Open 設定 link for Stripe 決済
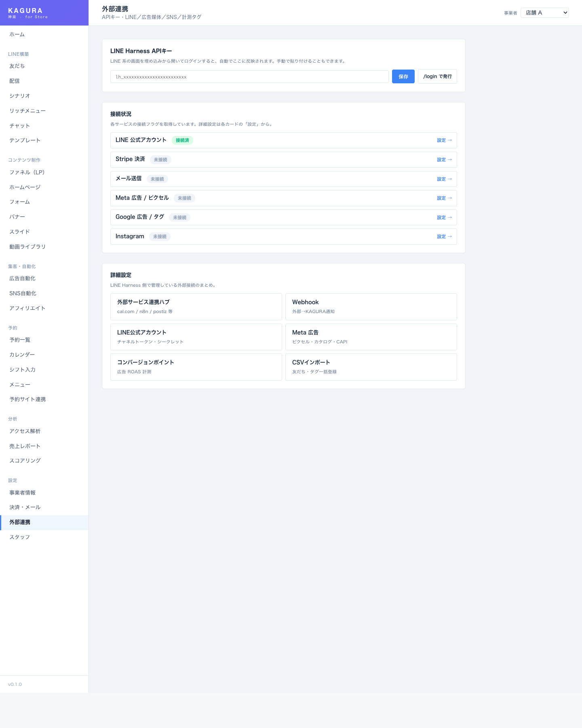 (444, 160)
